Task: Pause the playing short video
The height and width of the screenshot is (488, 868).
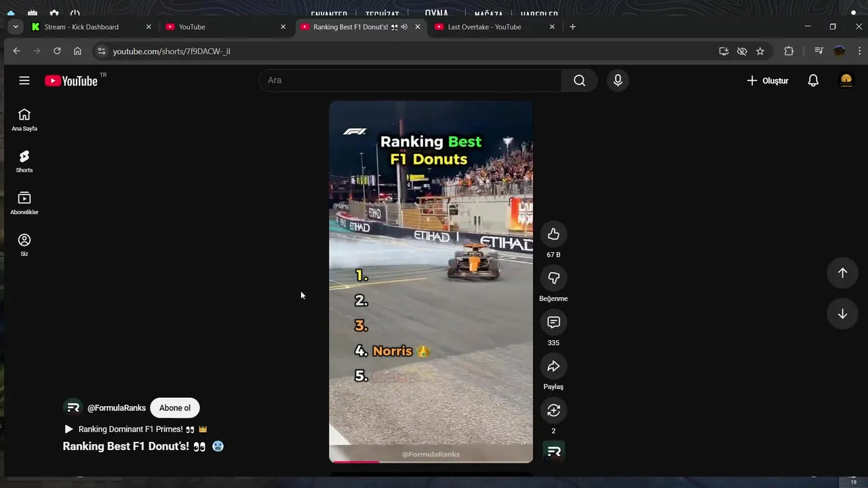Action: [x=431, y=282]
